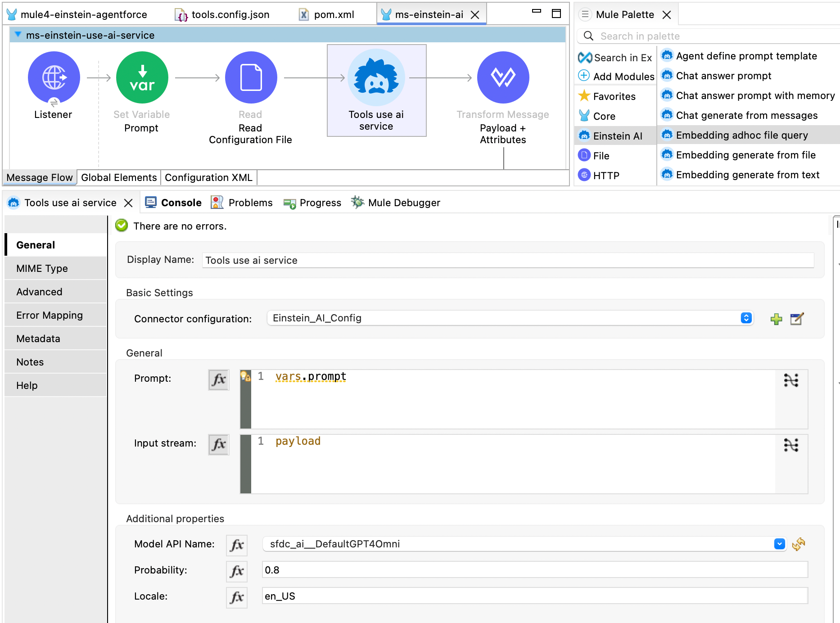Switch to the Configuration XML view
Screen dimensions: 840x623
[x=208, y=177]
